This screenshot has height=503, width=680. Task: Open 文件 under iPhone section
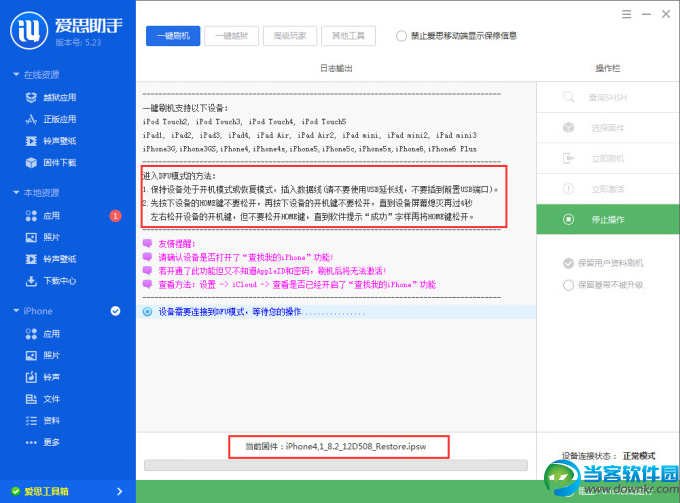[x=43, y=398]
